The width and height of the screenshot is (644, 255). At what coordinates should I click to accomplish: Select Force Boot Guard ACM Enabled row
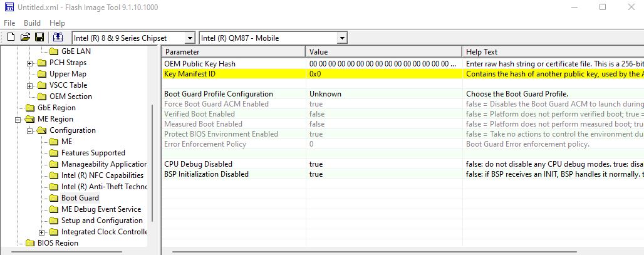(x=403, y=104)
